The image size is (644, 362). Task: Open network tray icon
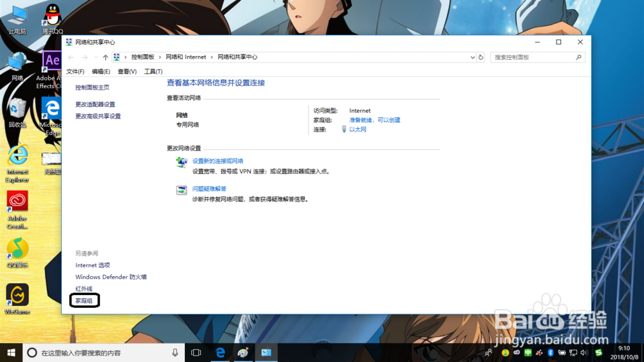click(573, 352)
